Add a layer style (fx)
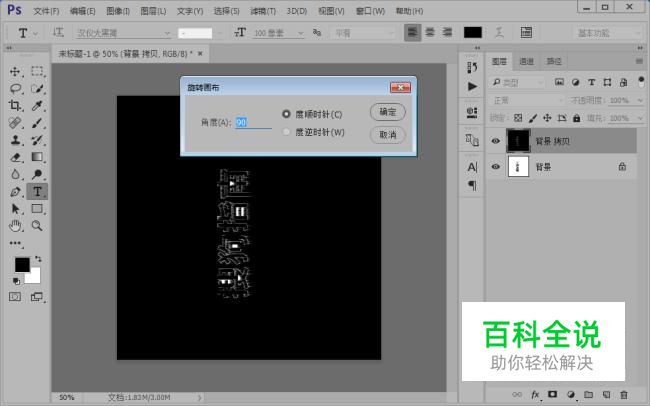The height and width of the screenshot is (406, 650). pyautogui.click(x=535, y=394)
